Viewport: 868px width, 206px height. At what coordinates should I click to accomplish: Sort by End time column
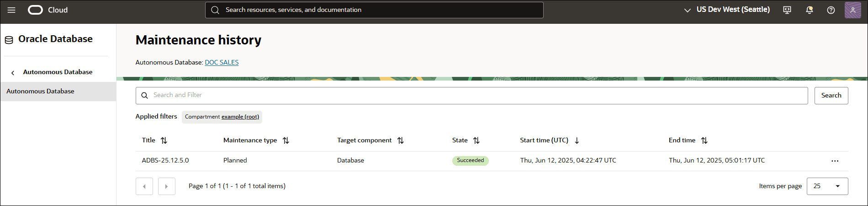pyautogui.click(x=704, y=141)
